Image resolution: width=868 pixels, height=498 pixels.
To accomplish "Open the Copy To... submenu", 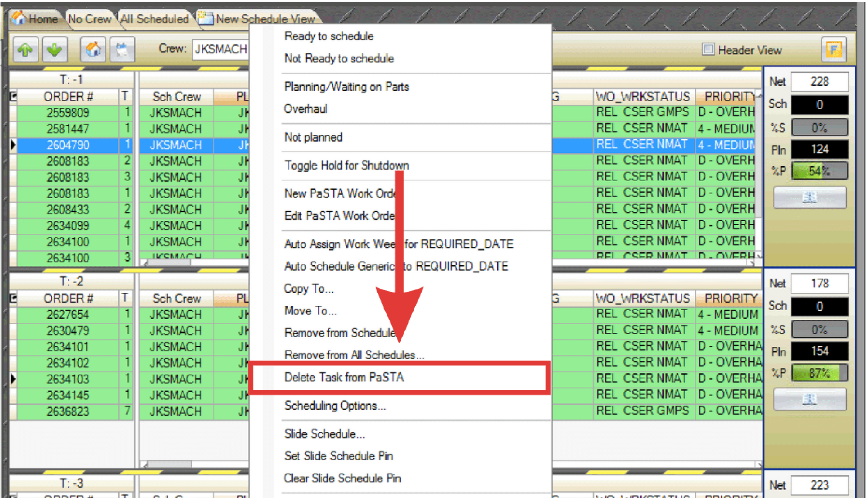I will (x=309, y=289).
